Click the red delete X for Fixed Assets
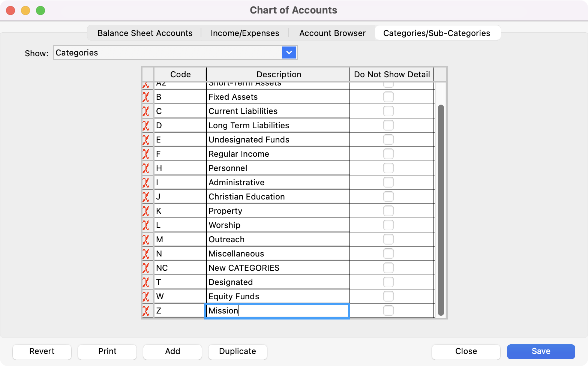Viewport: 588px width, 366px height. coord(146,97)
